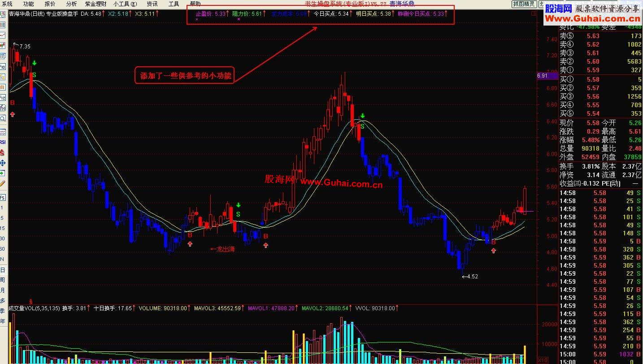Select the 多 multi-day period button
The height and width of the screenshot is (364, 643).
coord(2,301)
